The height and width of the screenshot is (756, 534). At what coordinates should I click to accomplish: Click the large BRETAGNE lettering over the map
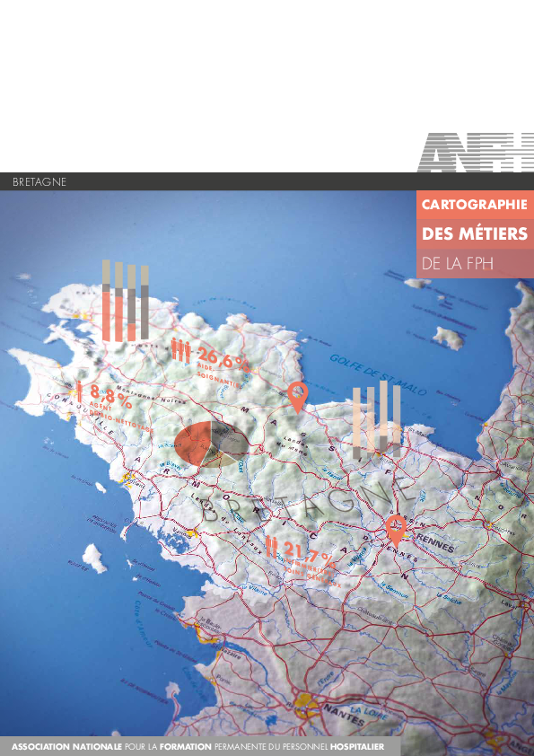307,500
